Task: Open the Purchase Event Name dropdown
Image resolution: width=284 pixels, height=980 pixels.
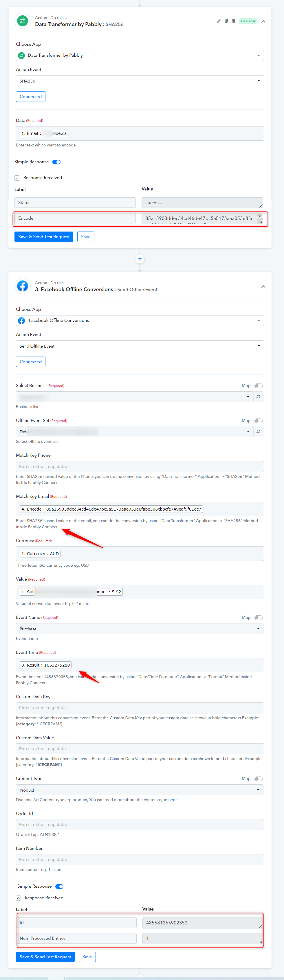Action: (x=140, y=628)
